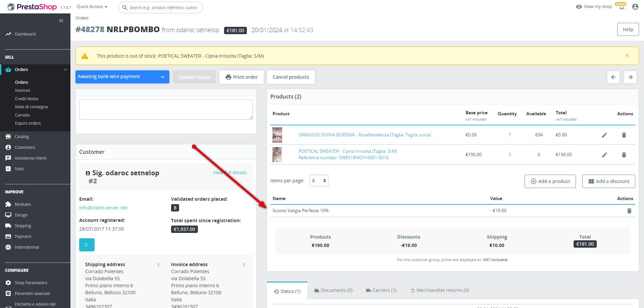Click the Orders breadcrumb link

pyautogui.click(x=82, y=18)
